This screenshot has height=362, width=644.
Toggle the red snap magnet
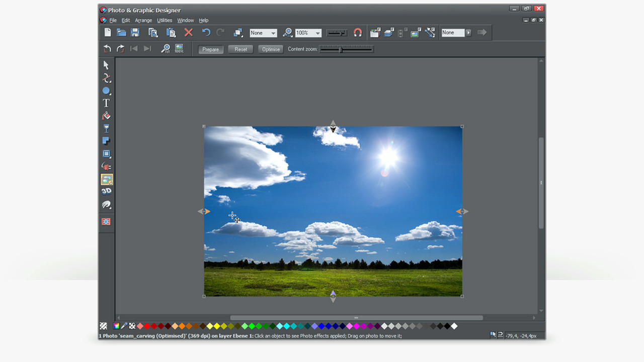click(358, 32)
